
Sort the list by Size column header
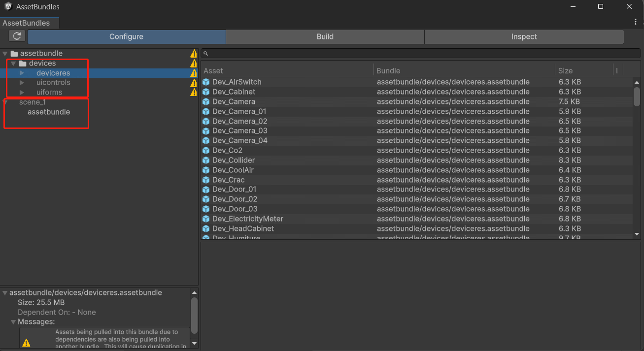pyautogui.click(x=565, y=71)
